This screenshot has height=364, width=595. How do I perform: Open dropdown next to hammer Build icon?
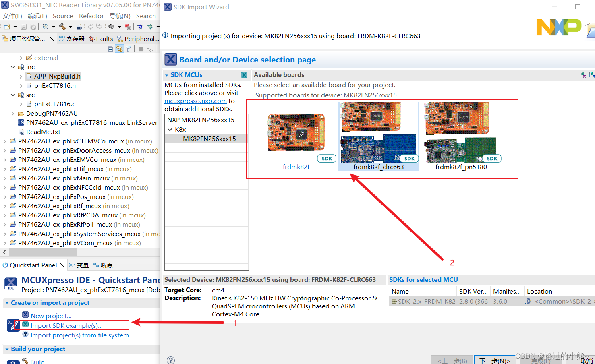(x=70, y=27)
